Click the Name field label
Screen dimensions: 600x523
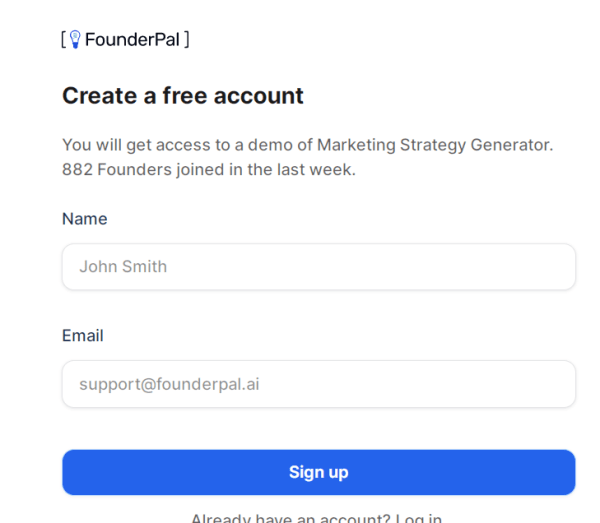coord(85,218)
